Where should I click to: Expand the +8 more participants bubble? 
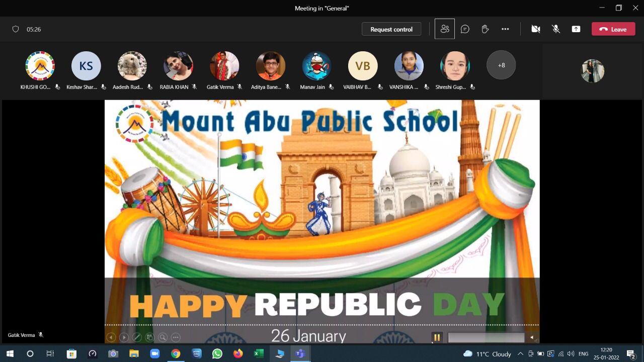(x=501, y=65)
